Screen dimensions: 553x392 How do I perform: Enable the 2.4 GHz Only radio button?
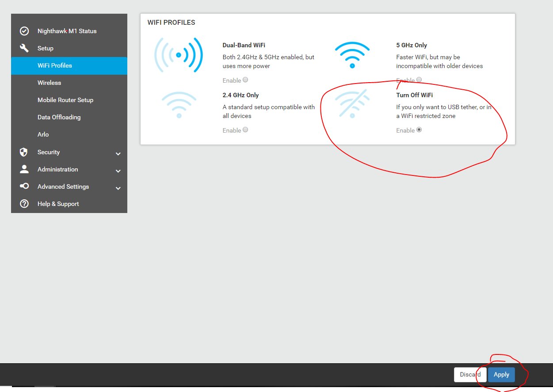tap(245, 130)
